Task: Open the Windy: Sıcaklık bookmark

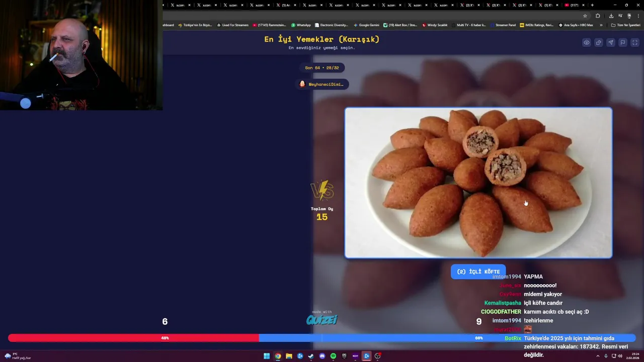Action: pos(435,25)
